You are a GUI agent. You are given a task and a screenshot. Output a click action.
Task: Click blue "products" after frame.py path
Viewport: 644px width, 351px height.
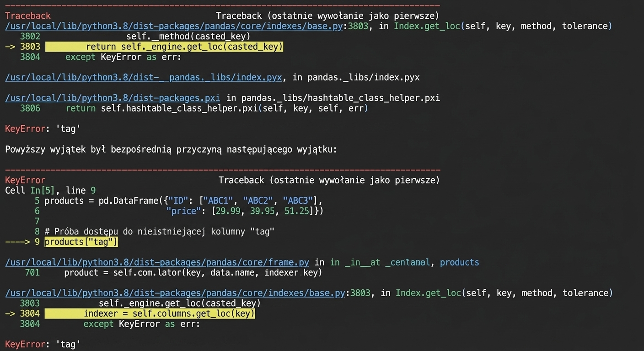pyautogui.click(x=460, y=262)
